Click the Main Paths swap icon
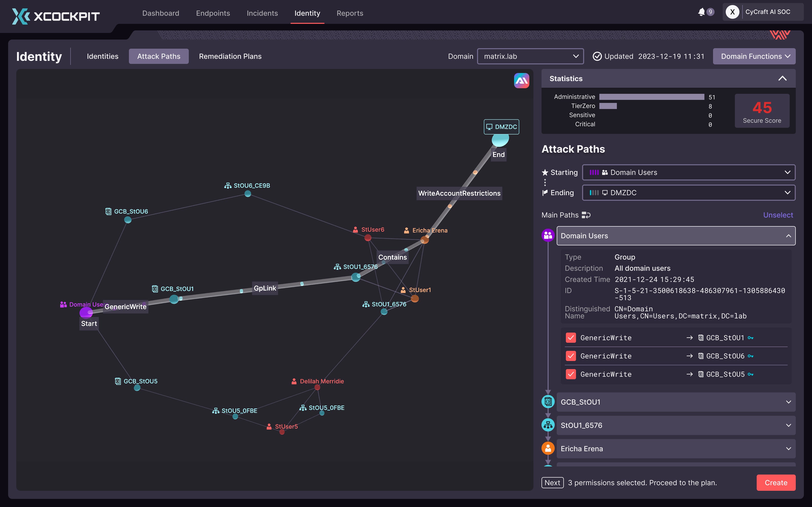 coord(586,215)
